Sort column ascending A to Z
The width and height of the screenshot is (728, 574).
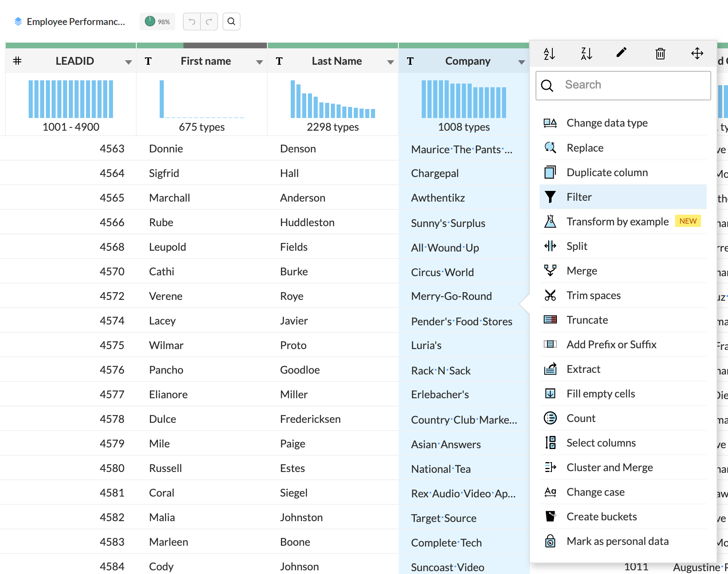pos(549,53)
